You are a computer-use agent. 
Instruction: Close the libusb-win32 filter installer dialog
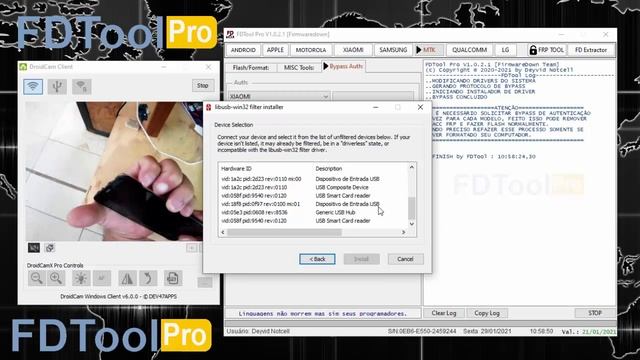[420, 107]
